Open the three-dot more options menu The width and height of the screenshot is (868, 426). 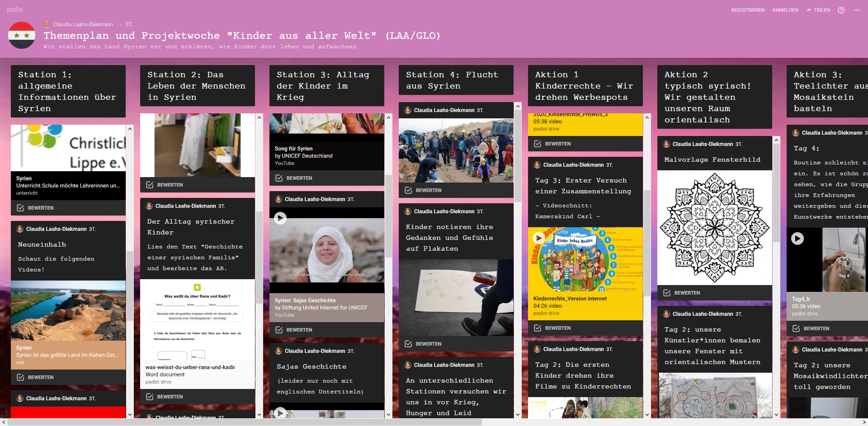856,10
